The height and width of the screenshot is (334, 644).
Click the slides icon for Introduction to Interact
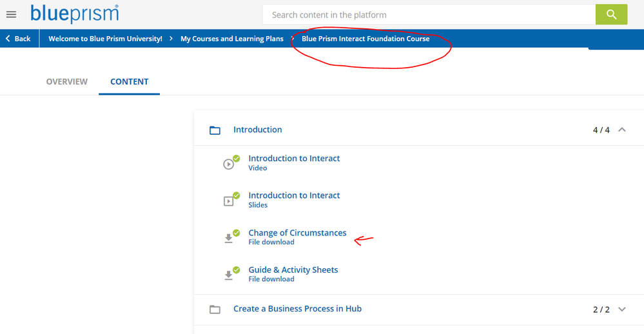[229, 201]
